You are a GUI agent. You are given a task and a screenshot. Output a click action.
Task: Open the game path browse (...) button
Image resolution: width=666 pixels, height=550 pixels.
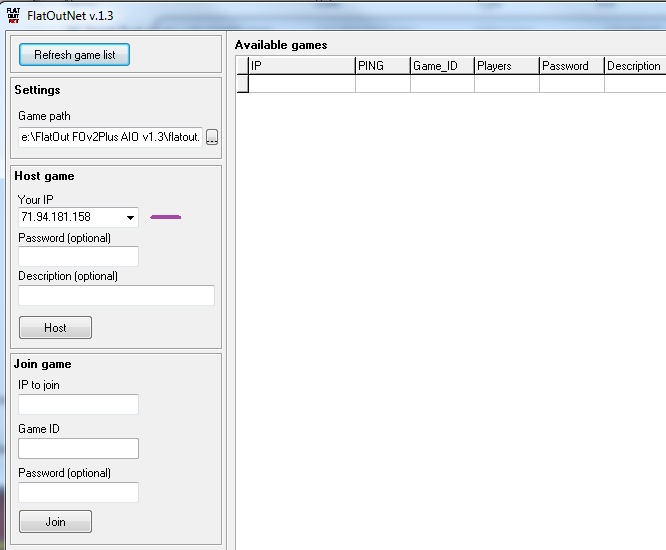pos(212,137)
